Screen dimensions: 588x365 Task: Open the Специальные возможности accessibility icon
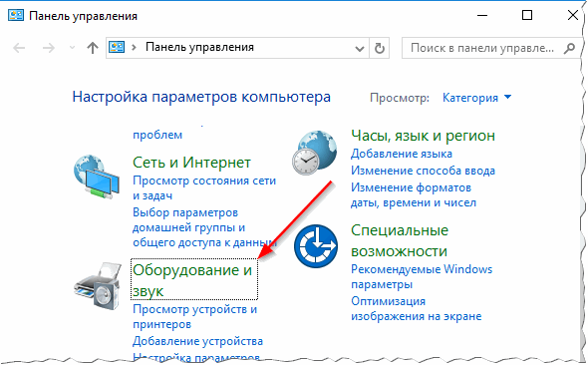point(316,246)
